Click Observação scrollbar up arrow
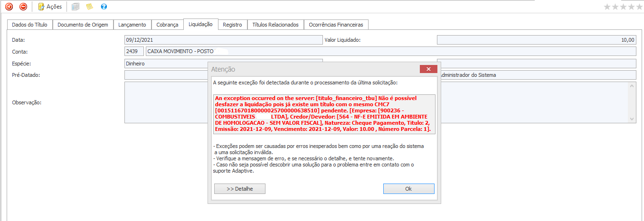Screen dimensions: 644x221 point(632,86)
